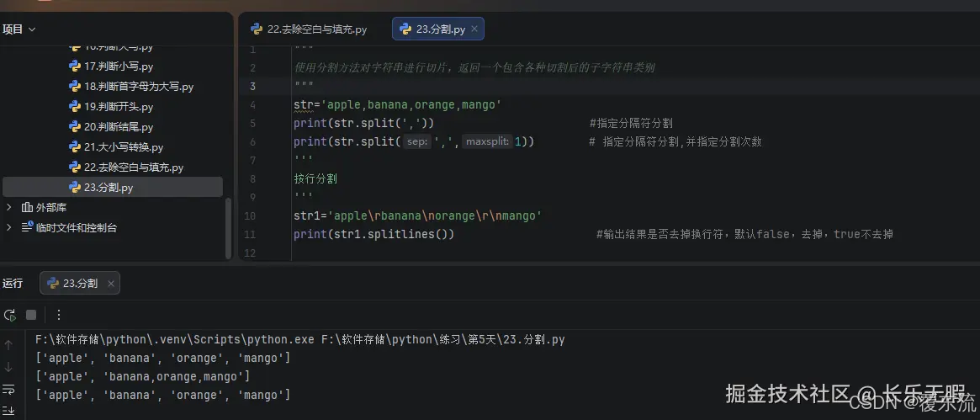Open more run actions menu
Viewport: 980px width, 420px height.
click(59, 315)
